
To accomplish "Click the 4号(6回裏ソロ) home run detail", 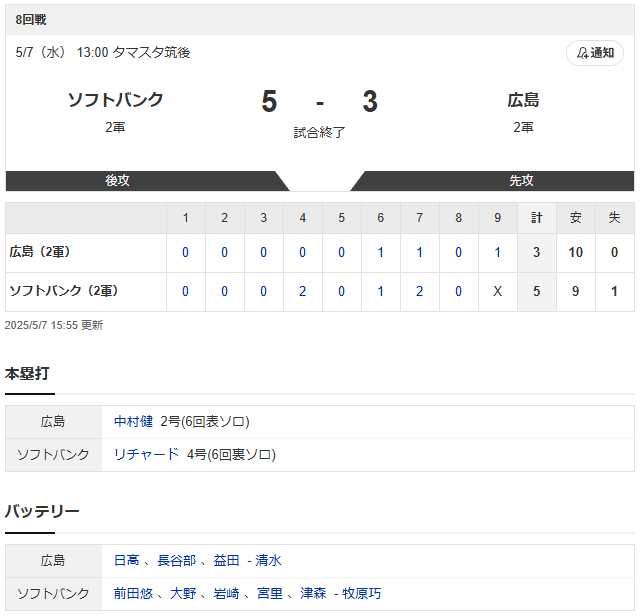I will [x=231, y=454].
